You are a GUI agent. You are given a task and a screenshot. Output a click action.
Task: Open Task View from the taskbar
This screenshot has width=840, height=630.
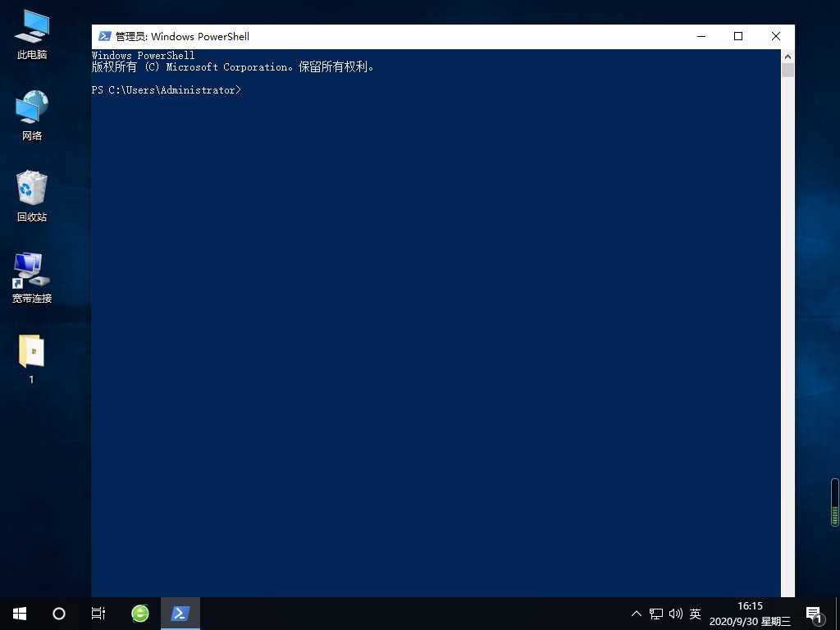point(98,614)
